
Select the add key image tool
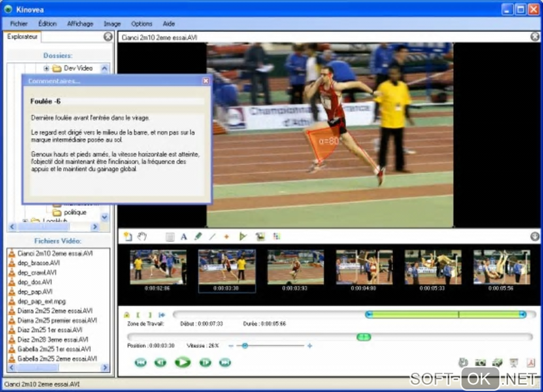(x=128, y=236)
